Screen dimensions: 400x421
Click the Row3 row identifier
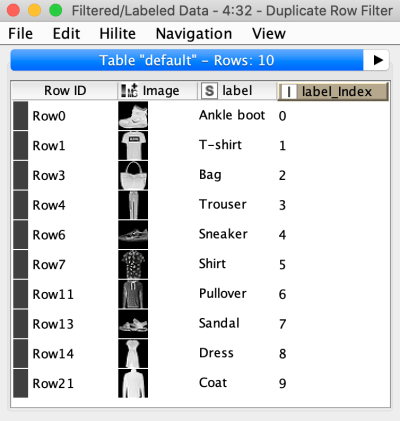49,175
